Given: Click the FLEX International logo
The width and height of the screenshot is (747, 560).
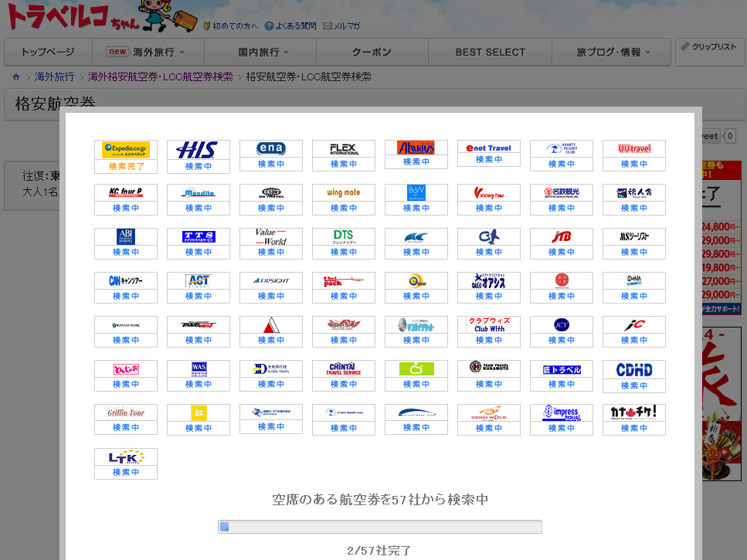Looking at the screenshot, I should coord(344,148).
